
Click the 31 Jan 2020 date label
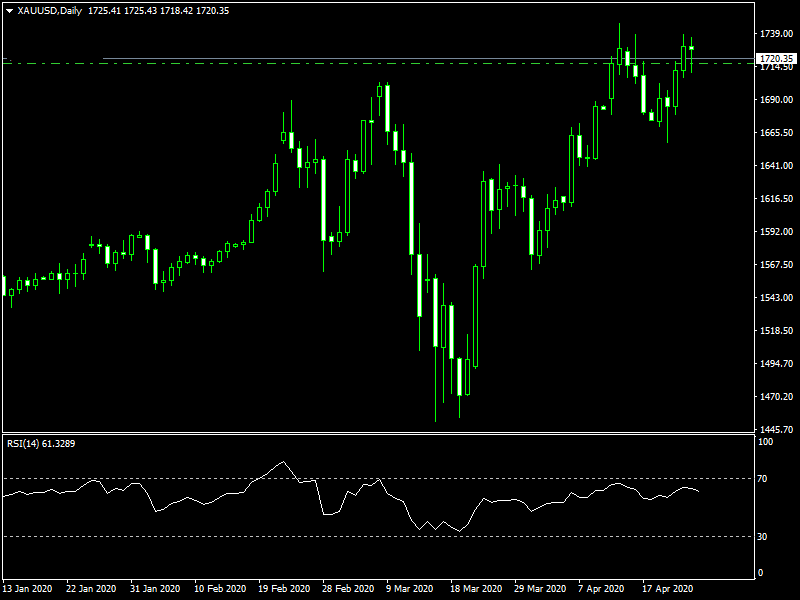pyautogui.click(x=155, y=589)
